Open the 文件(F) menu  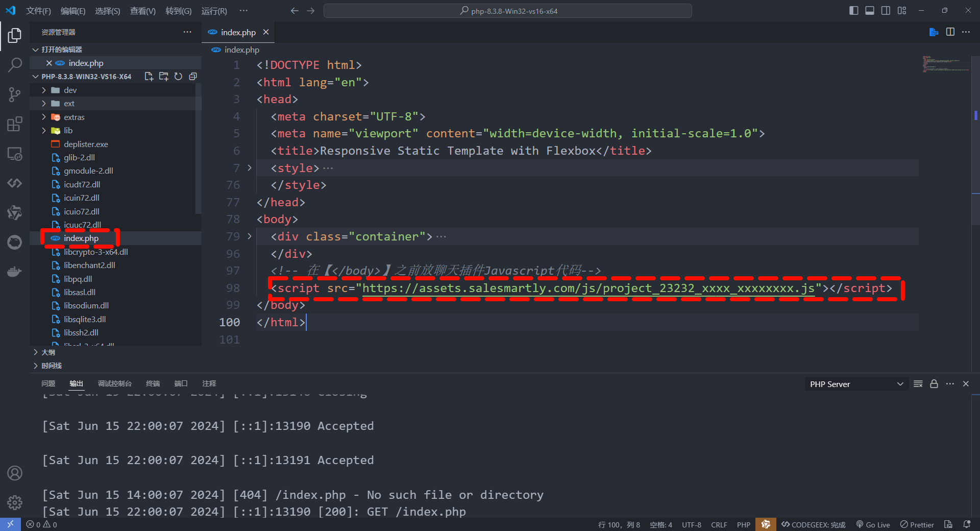[x=38, y=11]
